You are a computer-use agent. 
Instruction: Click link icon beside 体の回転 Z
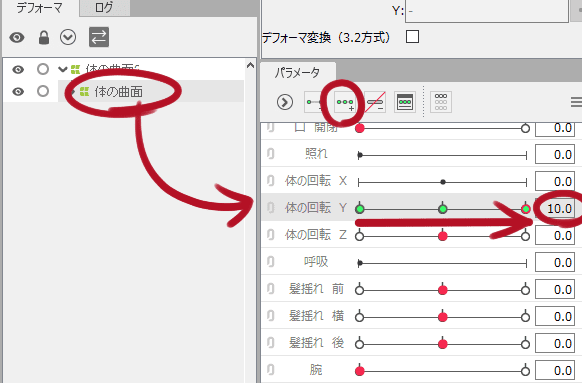271,235
